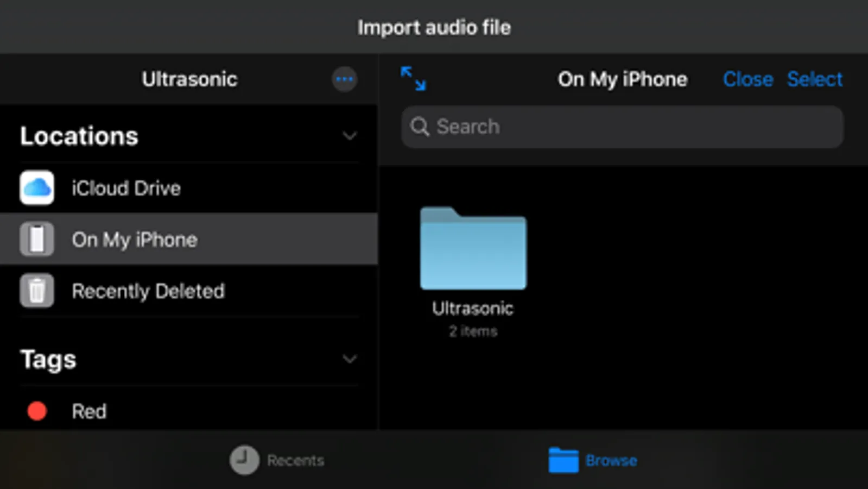Tap Select to choose files
The height and width of the screenshot is (489, 868).
(815, 79)
